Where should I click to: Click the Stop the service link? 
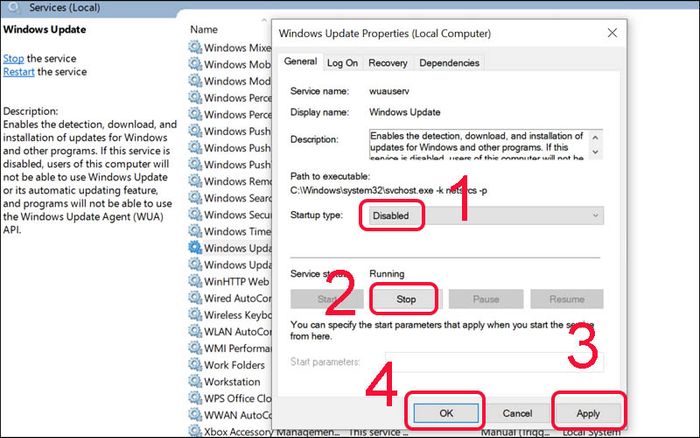[13, 58]
